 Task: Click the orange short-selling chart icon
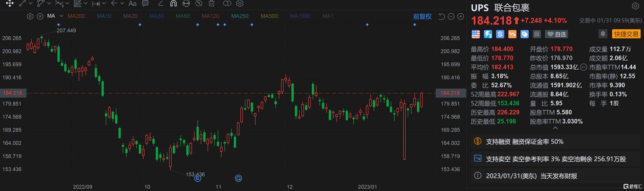(x=512, y=34)
